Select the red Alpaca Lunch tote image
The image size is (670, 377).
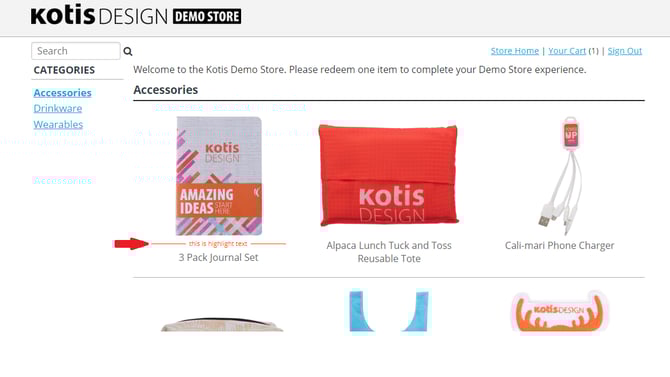[x=388, y=175]
